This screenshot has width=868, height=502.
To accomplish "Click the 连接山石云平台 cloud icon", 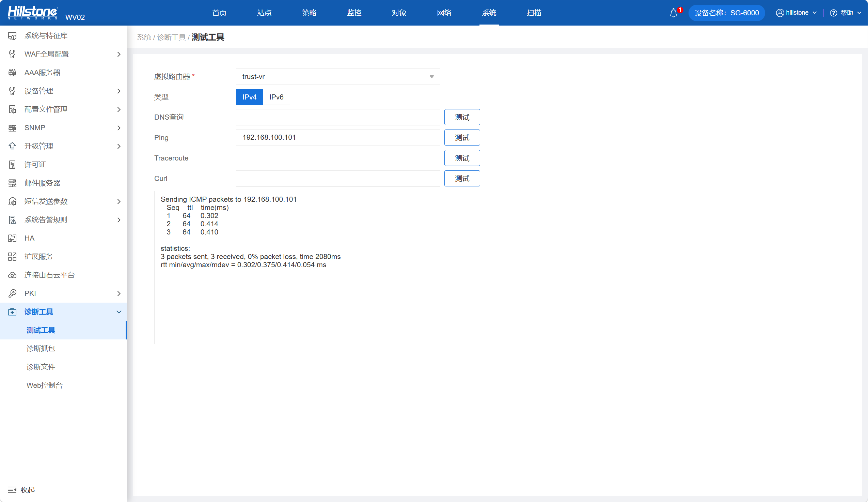I will (x=12, y=275).
